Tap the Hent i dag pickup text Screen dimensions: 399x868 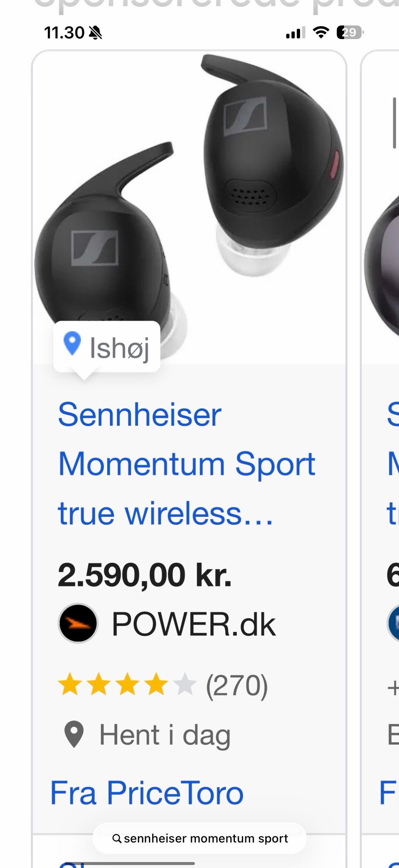[165, 735]
